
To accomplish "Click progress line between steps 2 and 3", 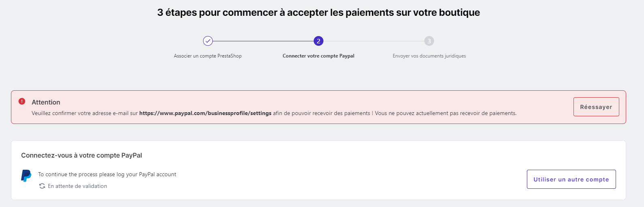I will pos(374,41).
